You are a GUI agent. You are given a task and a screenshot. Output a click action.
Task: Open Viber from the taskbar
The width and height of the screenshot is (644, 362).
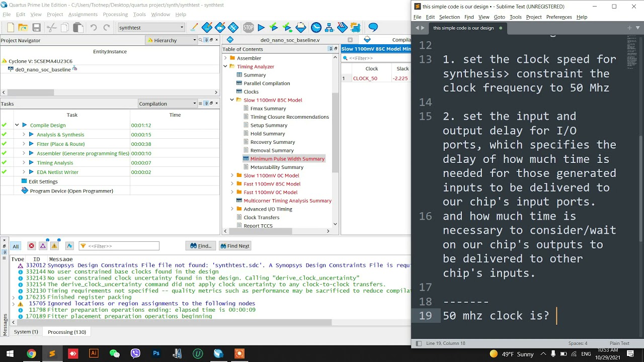click(135, 353)
